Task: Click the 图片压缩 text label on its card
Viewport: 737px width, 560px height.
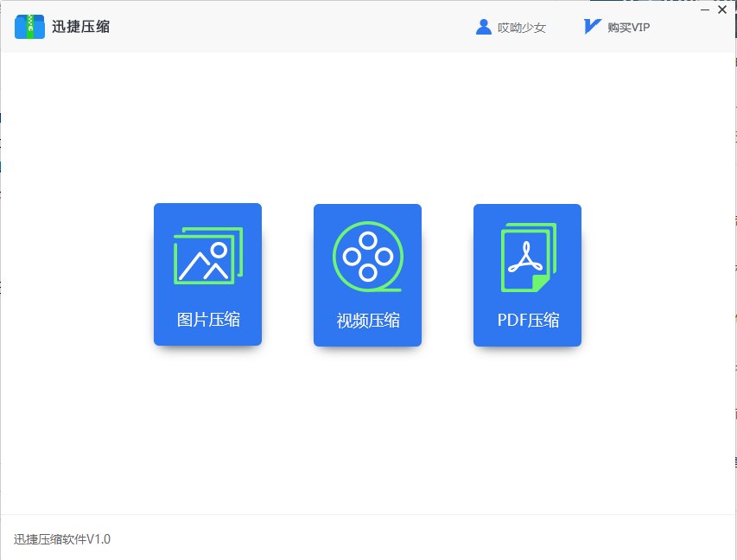Action: tap(207, 319)
